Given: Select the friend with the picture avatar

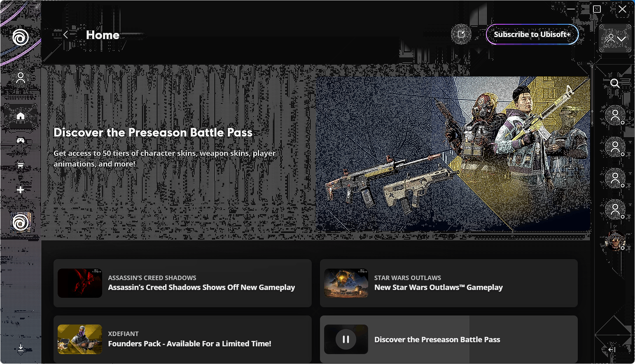Looking at the screenshot, I should (615, 241).
